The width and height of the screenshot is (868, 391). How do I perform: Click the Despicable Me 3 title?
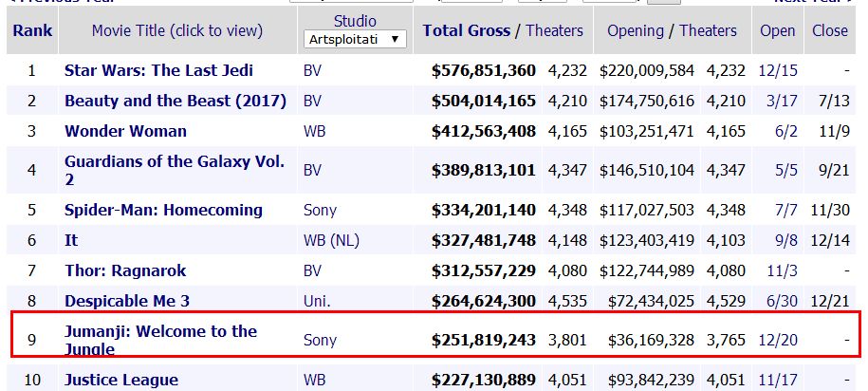(x=127, y=301)
